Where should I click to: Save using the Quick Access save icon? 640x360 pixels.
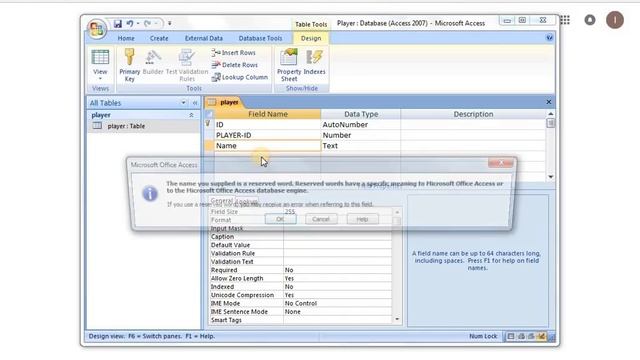[x=118, y=24]
